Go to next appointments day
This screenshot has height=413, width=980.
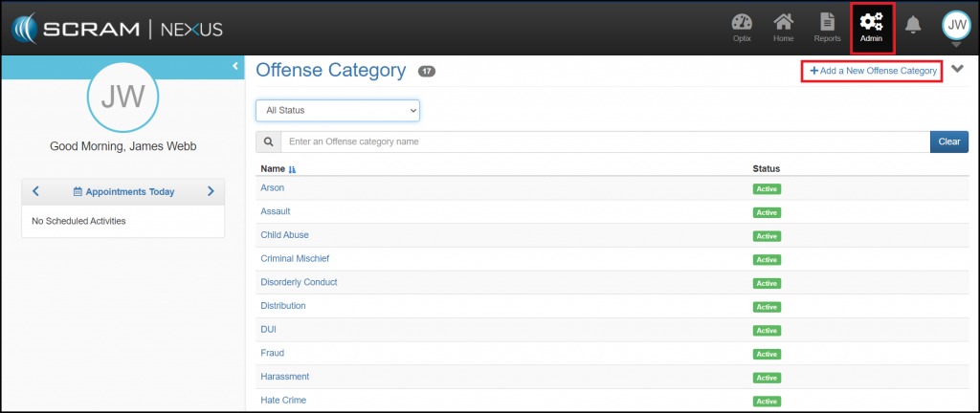click(211, 191)
